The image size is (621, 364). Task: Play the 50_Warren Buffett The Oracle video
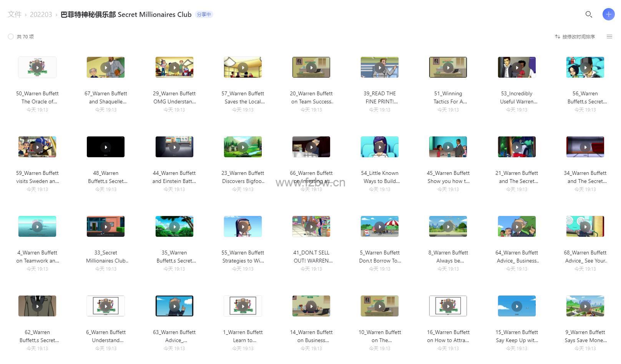(37, 67)
